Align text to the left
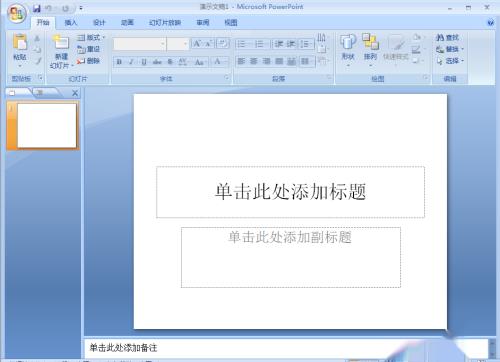Viewport: 500px width, 362px height. (241, 61)
